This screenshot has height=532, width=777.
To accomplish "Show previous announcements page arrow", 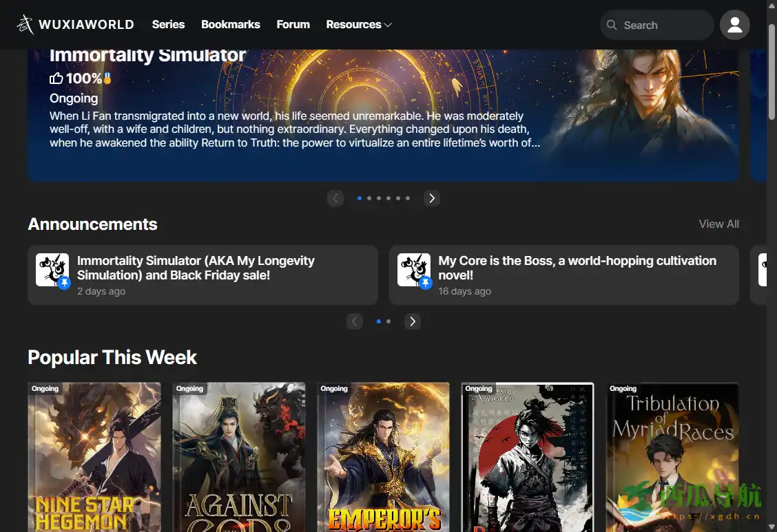I will pyautogui.click(x=355, y=321).
